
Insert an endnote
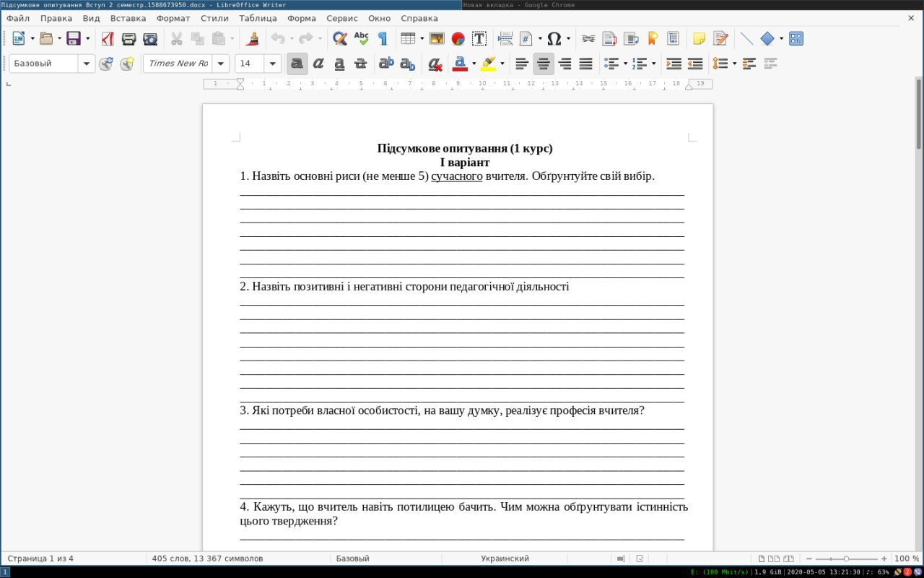tap(631, 38)
